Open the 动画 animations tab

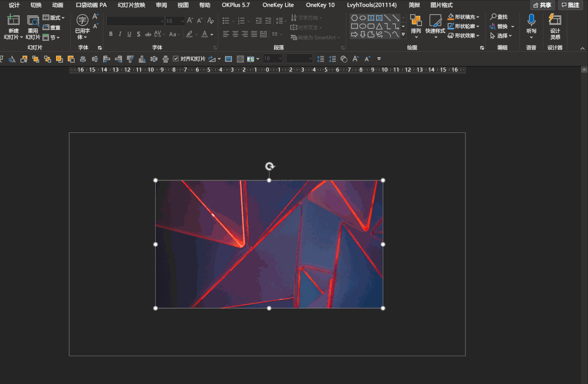(58, 5)
